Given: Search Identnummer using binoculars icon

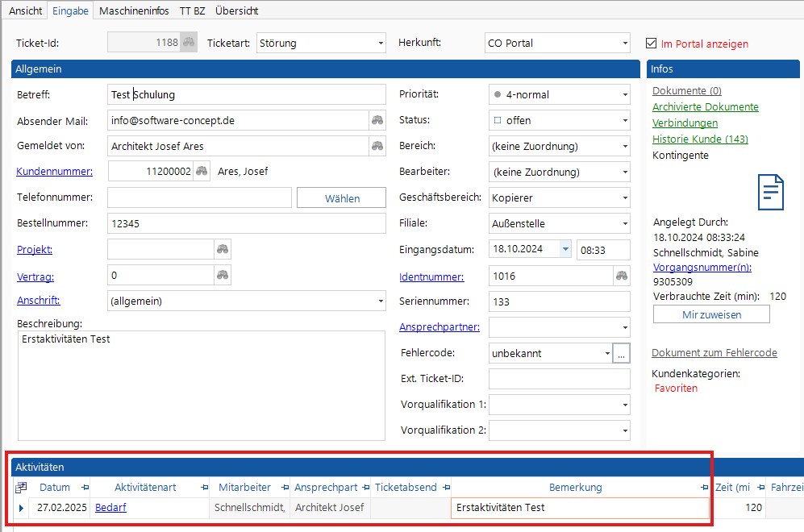Looking at the screenshot, I should (622, 276).
